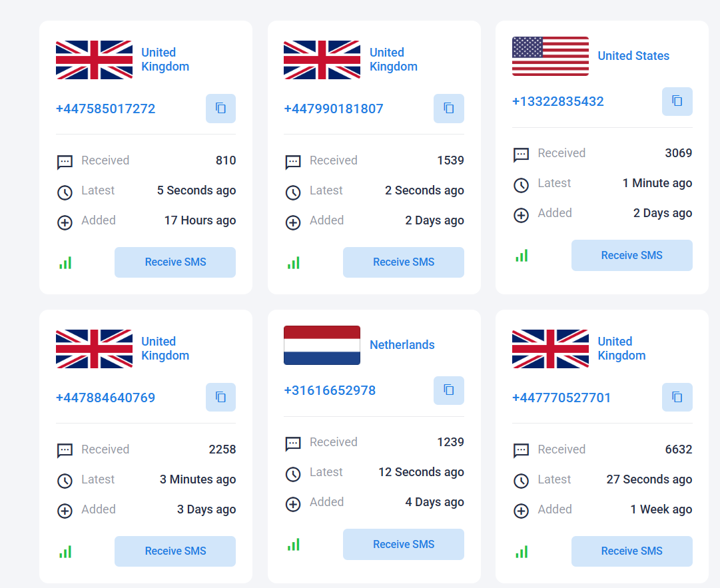Open the phone number link +13322835432
The image size is (720, 588).
click(x=558, y=101)
